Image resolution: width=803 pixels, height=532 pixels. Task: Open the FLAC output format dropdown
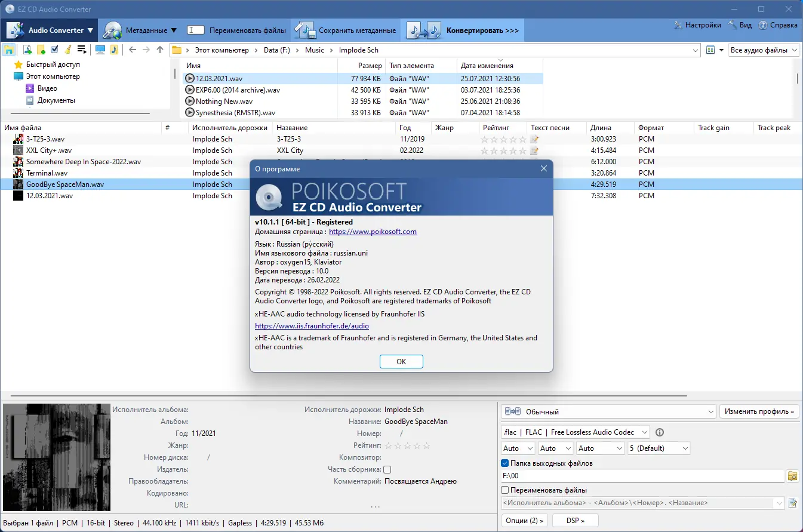click(x=576, y=432)
